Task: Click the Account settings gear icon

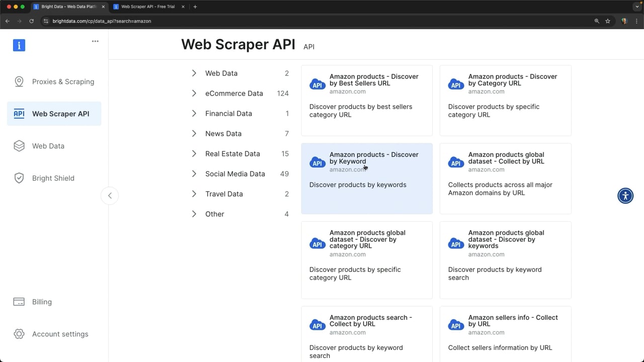Action: click(x=19, y=334)
